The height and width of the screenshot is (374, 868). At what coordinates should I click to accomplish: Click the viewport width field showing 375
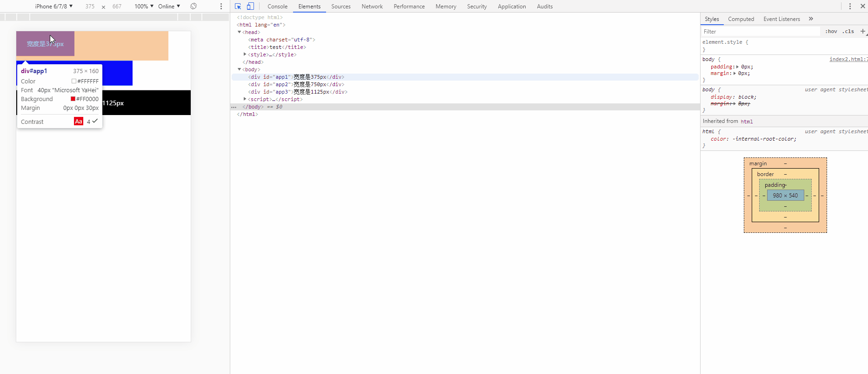90,7
